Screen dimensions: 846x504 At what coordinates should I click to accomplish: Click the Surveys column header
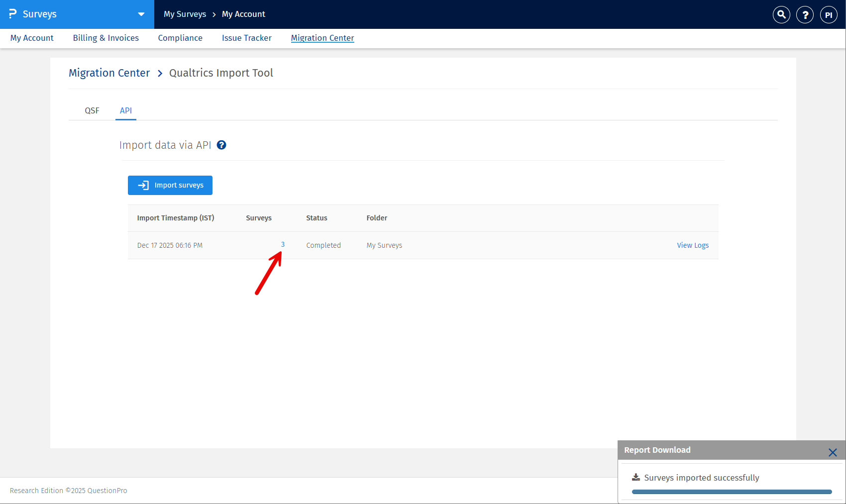click(x=259, y=218)
